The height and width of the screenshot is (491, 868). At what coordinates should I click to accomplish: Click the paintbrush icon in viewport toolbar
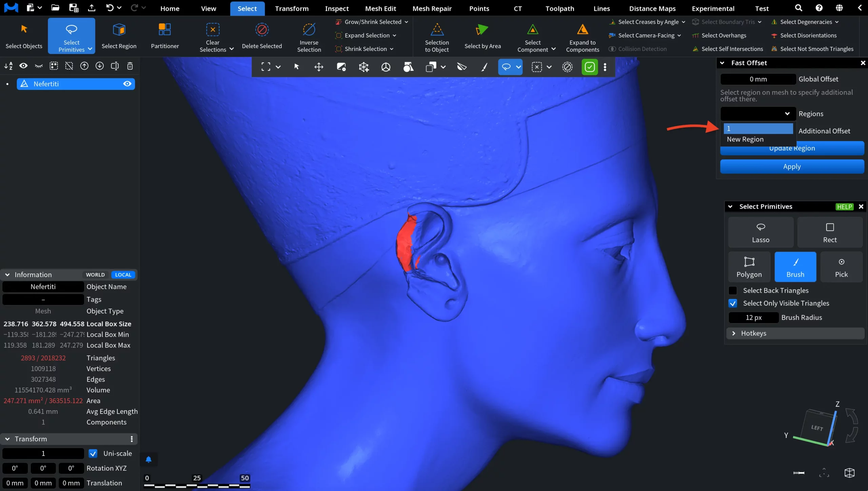[485, 67]
